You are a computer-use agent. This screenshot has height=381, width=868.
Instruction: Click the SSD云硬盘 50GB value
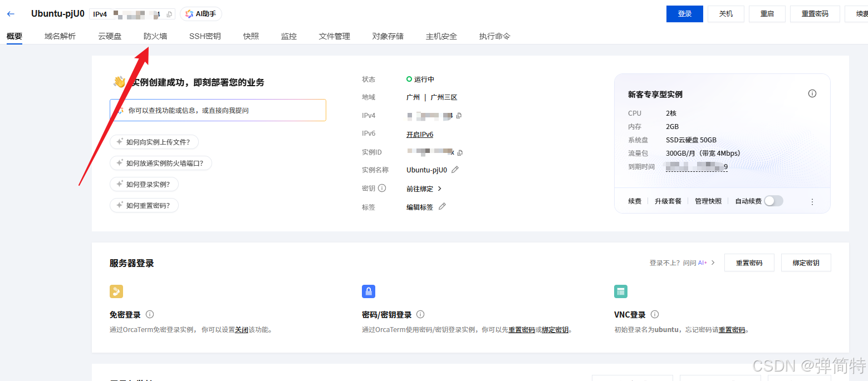[x=691, y=140]
